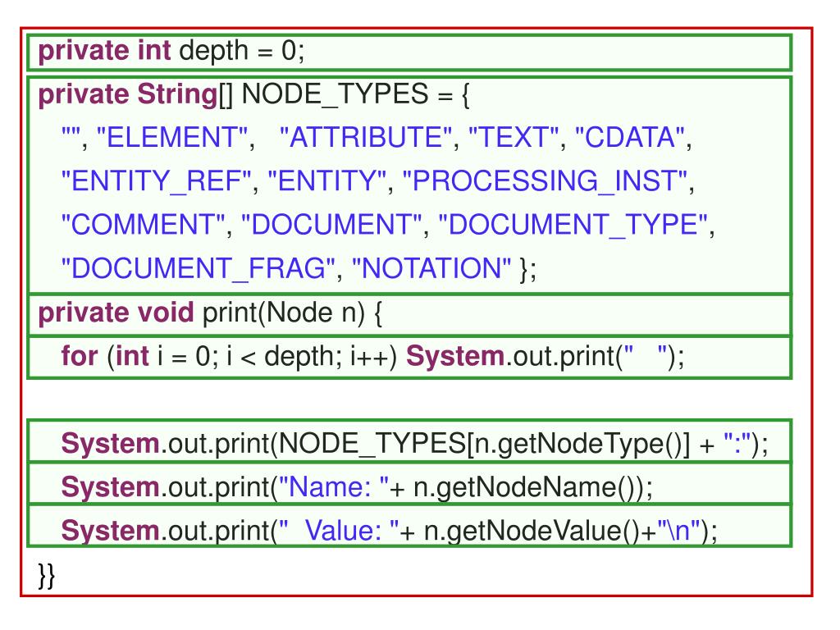Click the 'private void' keywords before print(Node n)
This screenshot has width=840, height=630.
click(116, 313)
